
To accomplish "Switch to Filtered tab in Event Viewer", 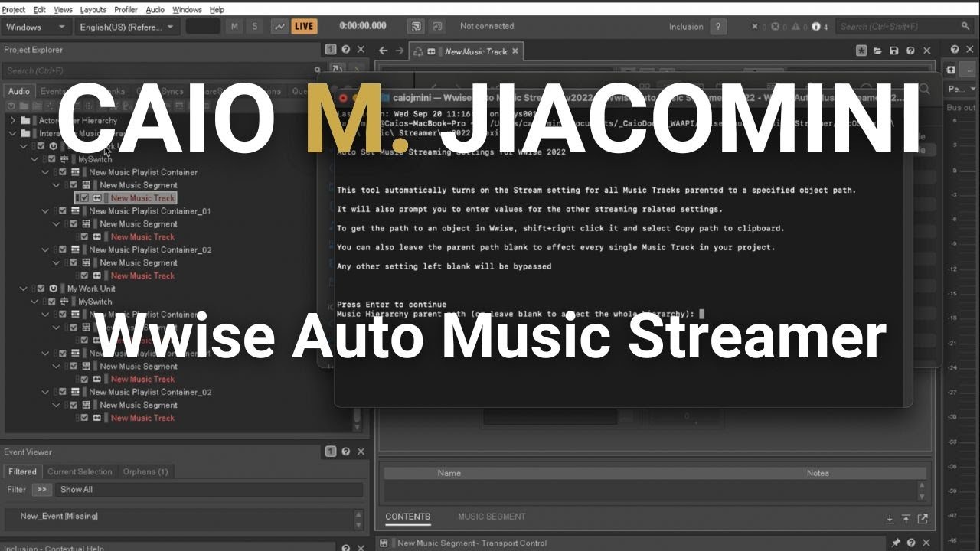I will [22, 471].
